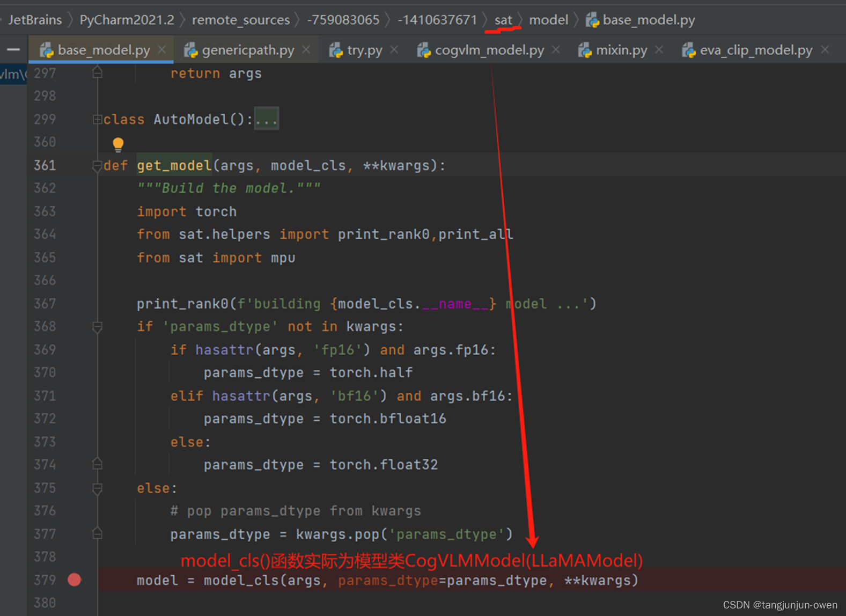The image size is (846, 616).
Task: Close the try.py tab
Action: tap(394, 50)
